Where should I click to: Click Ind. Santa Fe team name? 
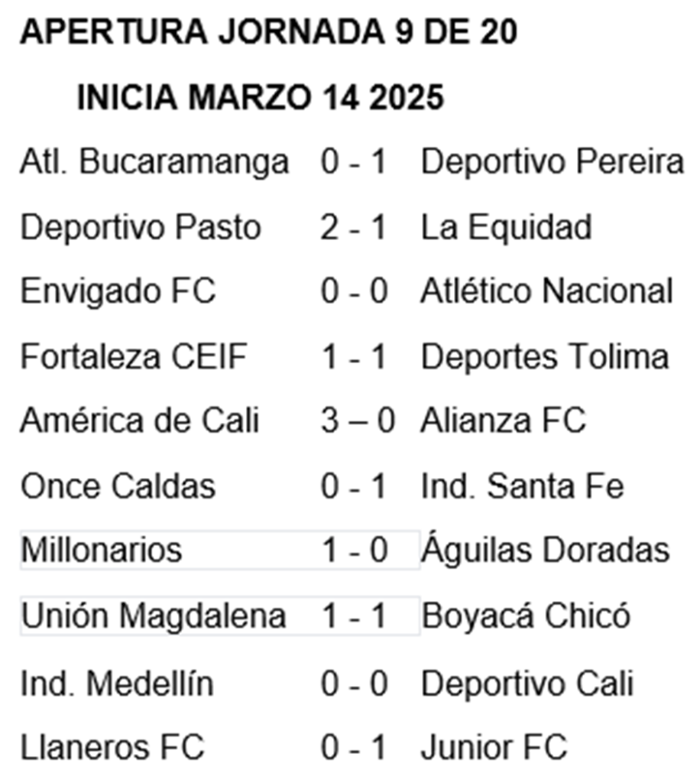click(523, 486)
